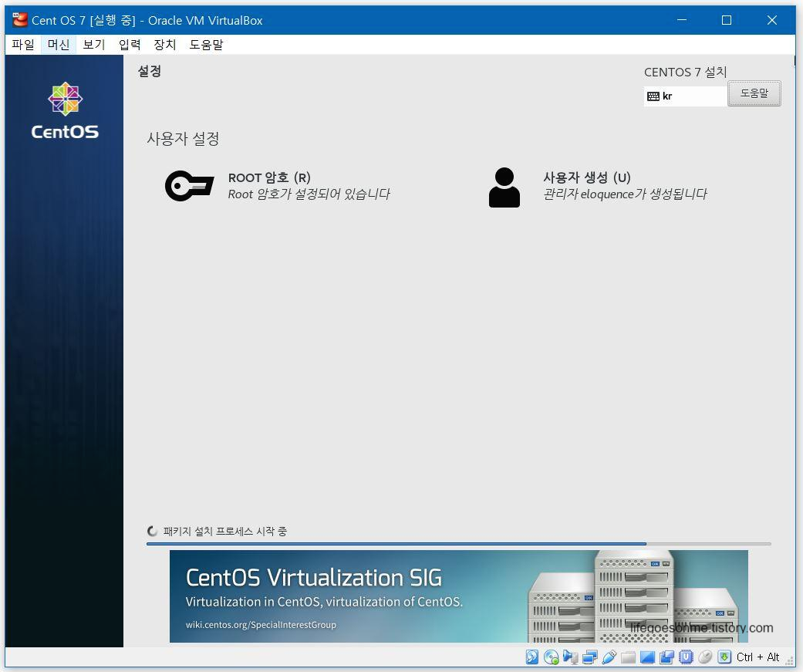The width and height of the screenshot is (803, 672).
Task: Open the 머신 menu
Action: click(59, 45)
